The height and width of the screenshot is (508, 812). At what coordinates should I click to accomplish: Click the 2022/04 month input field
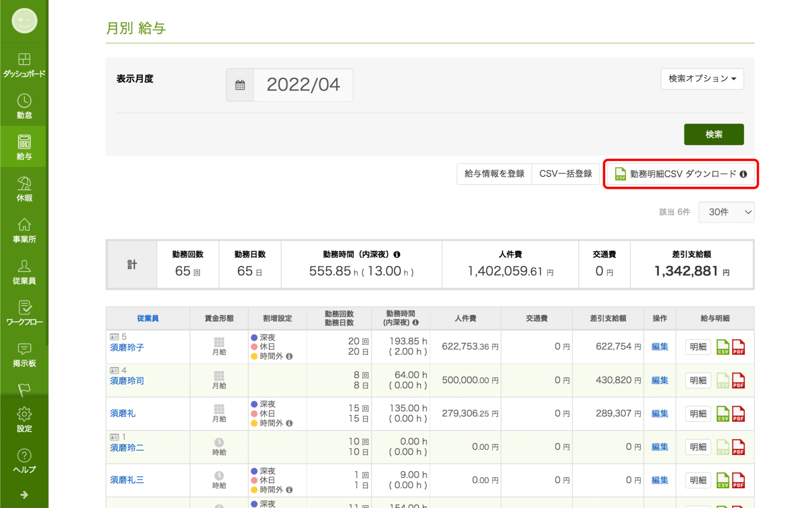pos(303,85)
